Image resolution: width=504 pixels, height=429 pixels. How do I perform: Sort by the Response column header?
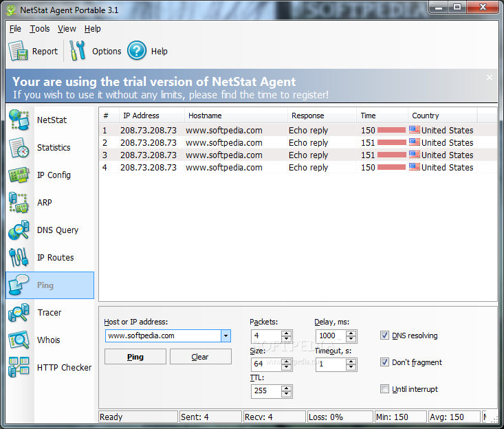pyautogui.click(x=322, y=115)
